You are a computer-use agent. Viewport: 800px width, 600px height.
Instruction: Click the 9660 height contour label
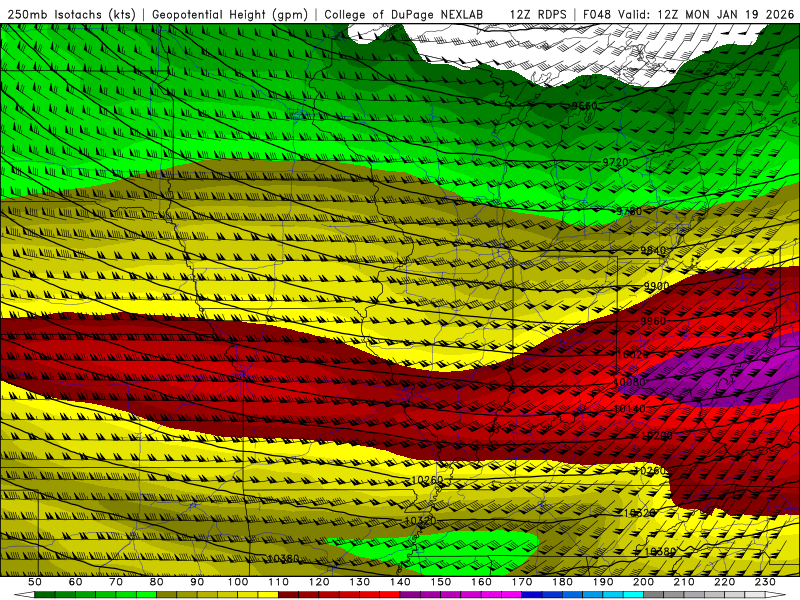click(x=584, y=106)
